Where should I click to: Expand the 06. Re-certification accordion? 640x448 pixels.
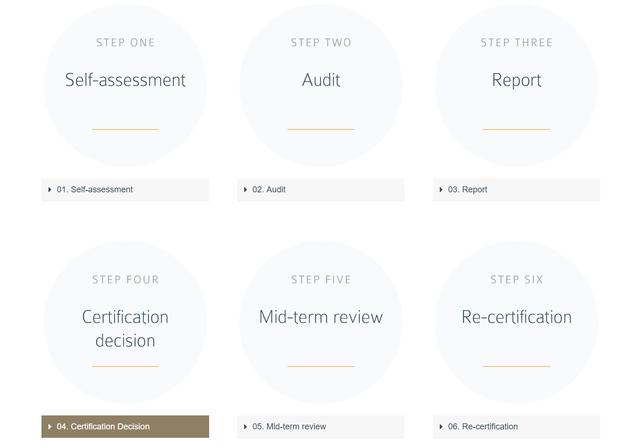(x=516, y=426)
